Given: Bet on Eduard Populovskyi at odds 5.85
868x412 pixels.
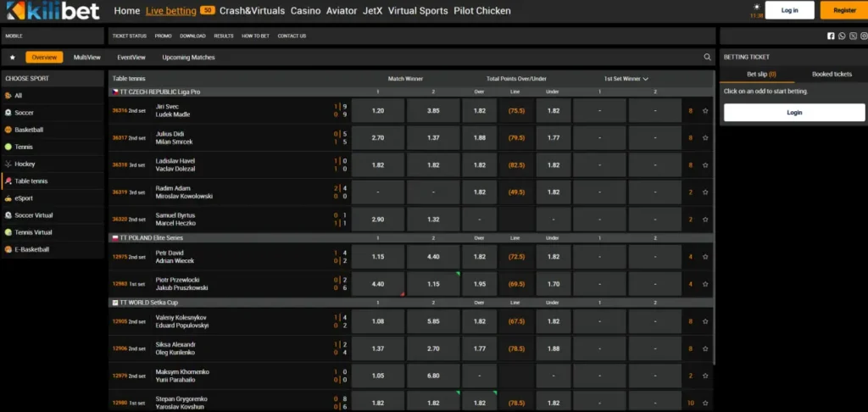Looking at the screenshot, I should [433, 322].
